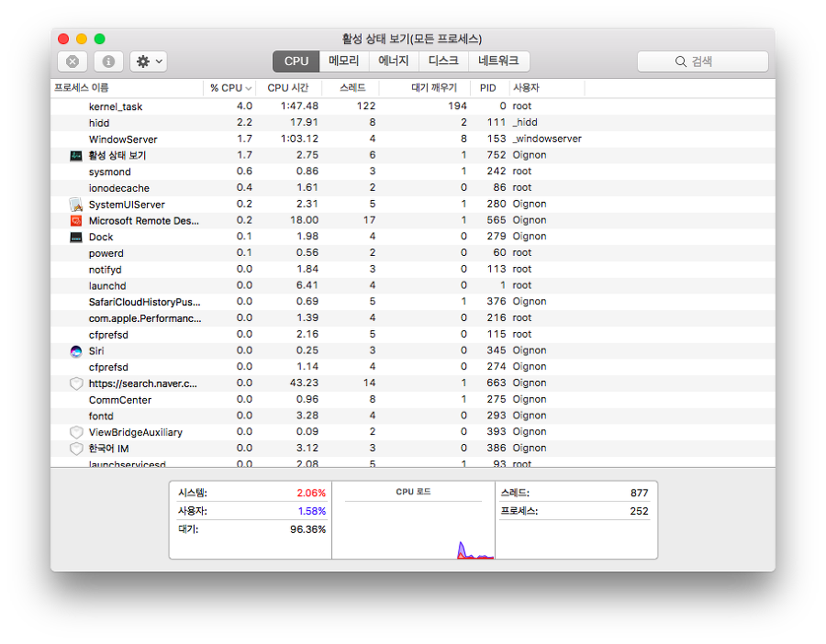The height and width of the screenshot is (644, 826).
Task: Click the Siri process icon
Action: click(x=76, y=351)
